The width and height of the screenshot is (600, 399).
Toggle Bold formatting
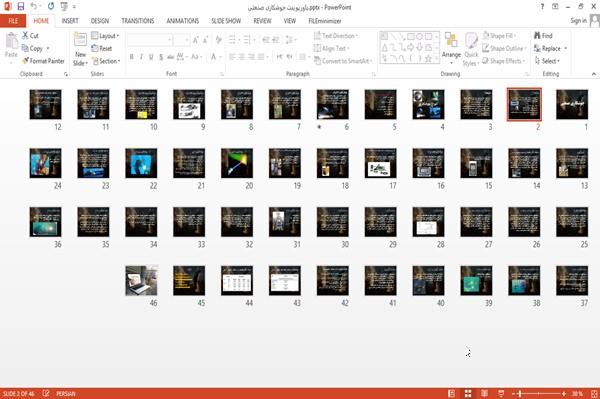coord(132,57)
